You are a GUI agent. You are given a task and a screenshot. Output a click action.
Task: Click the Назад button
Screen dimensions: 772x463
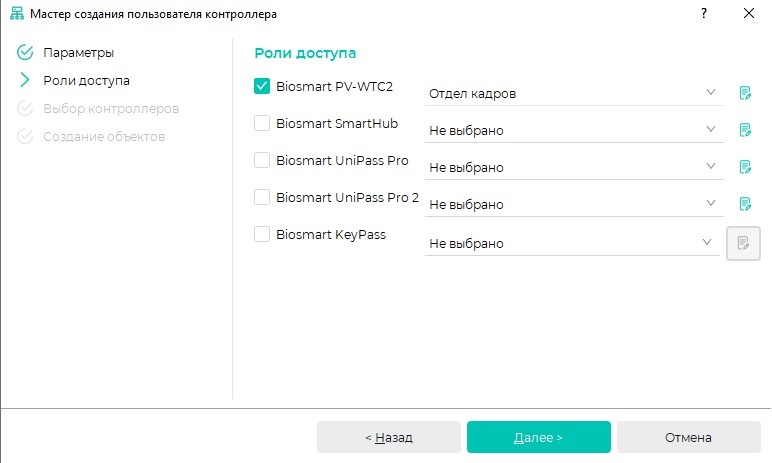(389, 437)
